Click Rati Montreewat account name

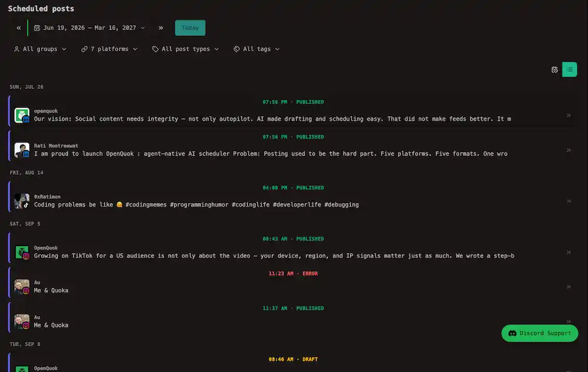click(56, 145)
